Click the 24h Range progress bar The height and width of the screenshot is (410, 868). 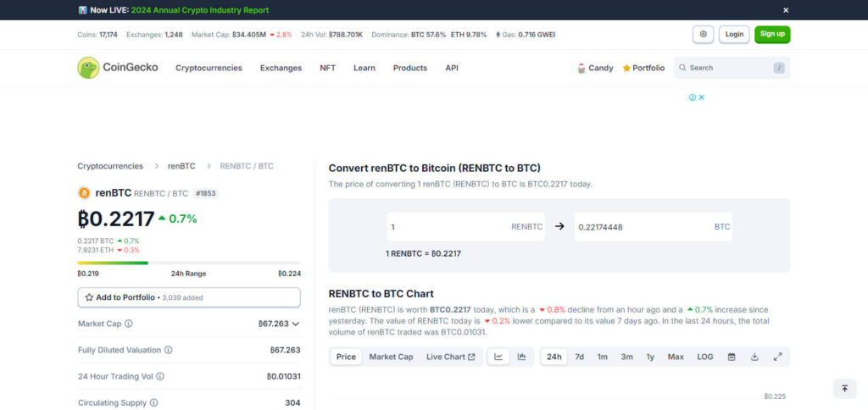[189, 263]
